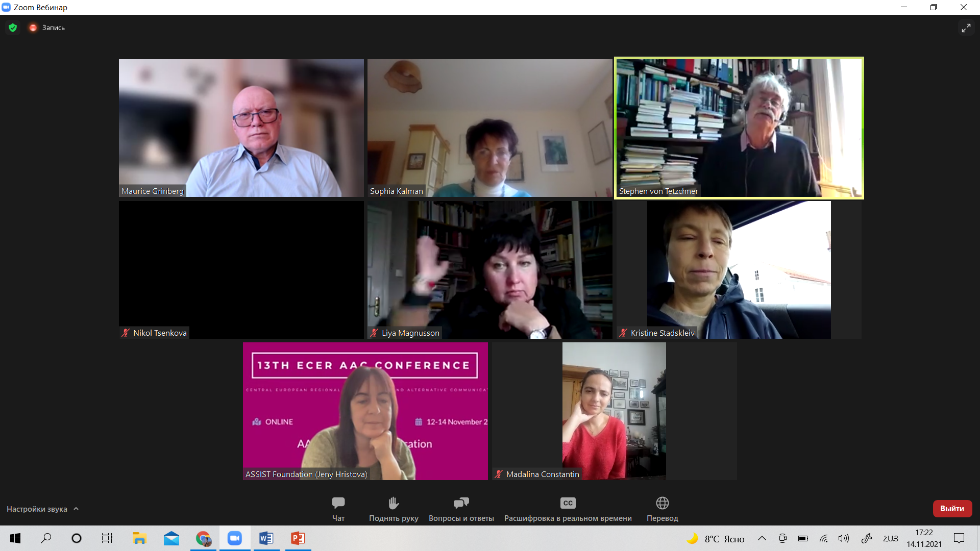Open the Chat panel icon
This screenshot has height=551, width=980.
click(338, 503)
